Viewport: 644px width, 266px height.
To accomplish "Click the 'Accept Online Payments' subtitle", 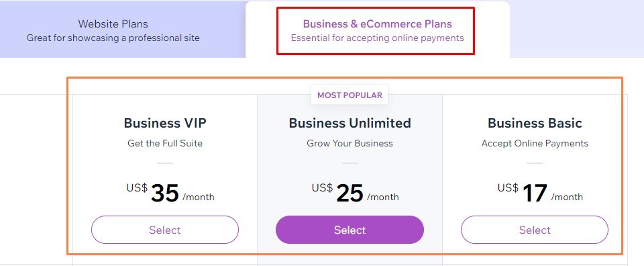I will pos(535,144).
